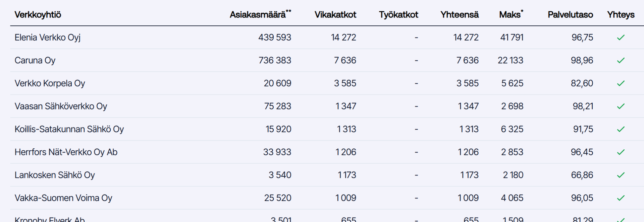The height and width of the screenshot is (222, 644).
Task: Click the checkmark in Vaasan Sähköverkko row
Action: 621,106
